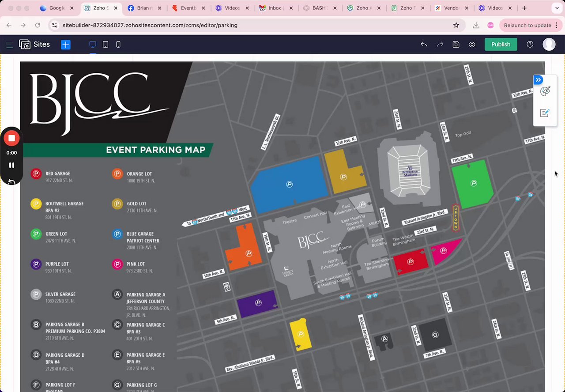Reload the current page
This screenshot has height=392, width=565.
click(38, 25)
